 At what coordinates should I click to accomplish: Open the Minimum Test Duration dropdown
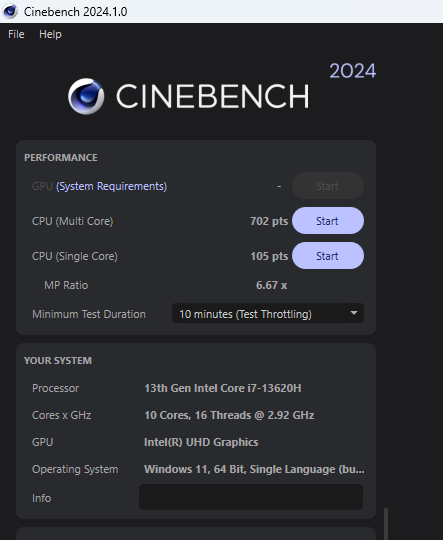click(268, 313)
